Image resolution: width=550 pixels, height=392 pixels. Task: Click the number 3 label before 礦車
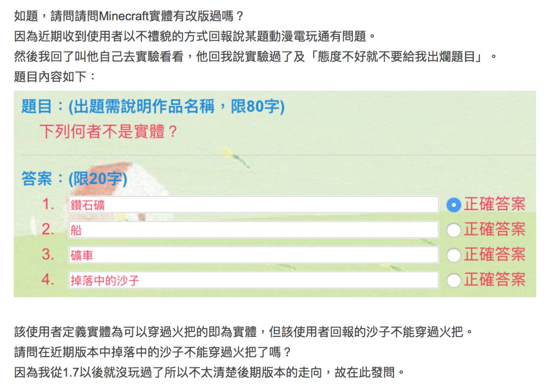pos(48,255)
